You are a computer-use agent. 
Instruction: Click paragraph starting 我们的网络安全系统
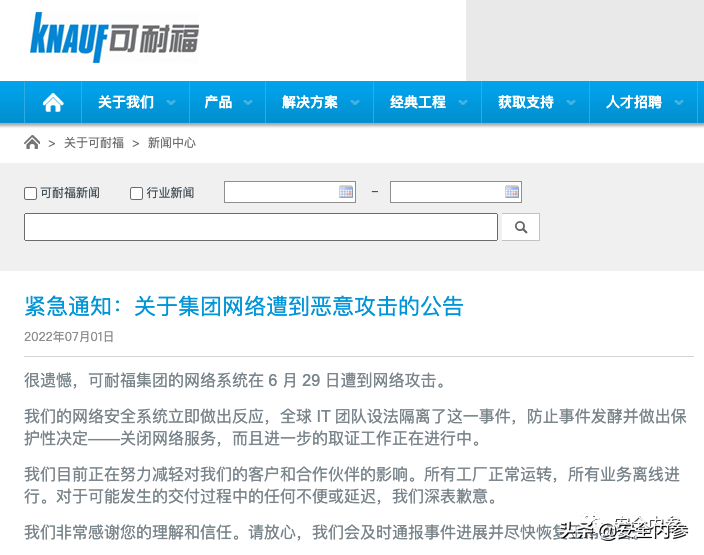coord(355,427)
